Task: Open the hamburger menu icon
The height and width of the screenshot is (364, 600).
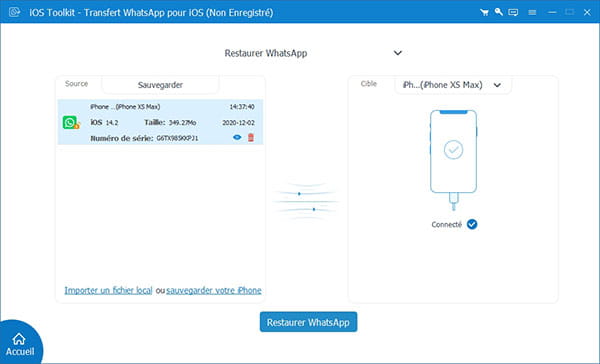Action: tap(532, 12)
